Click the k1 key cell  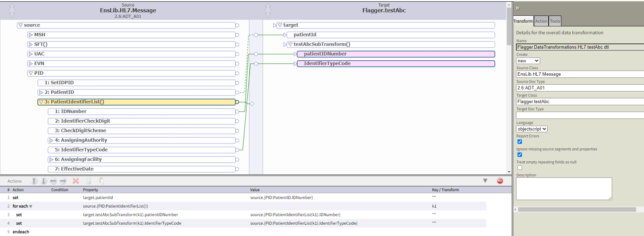[x=434, y=206]
